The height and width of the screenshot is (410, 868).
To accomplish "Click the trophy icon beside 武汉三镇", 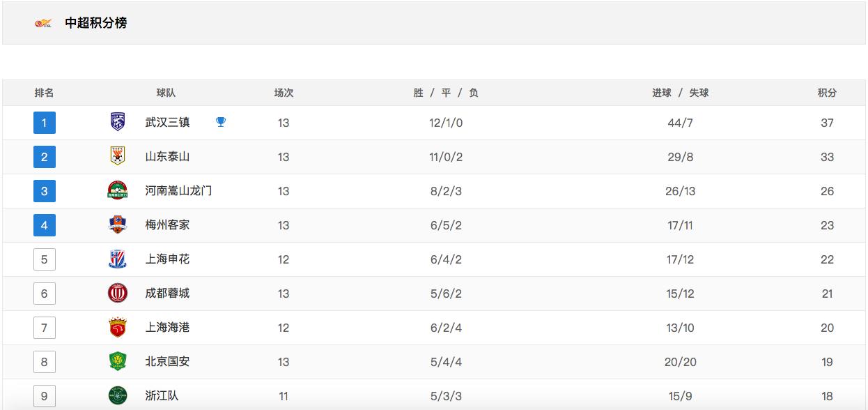I will [x=221, y=122].
